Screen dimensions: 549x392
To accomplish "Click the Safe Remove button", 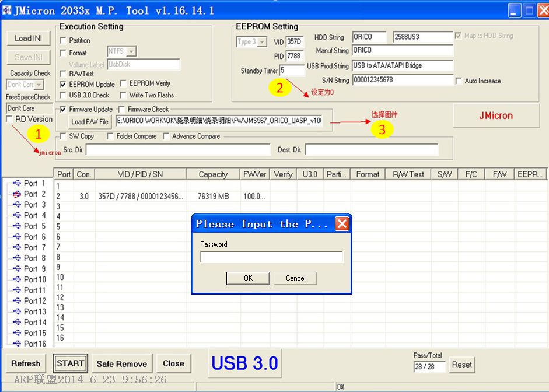I will click(x=122, y=363).
